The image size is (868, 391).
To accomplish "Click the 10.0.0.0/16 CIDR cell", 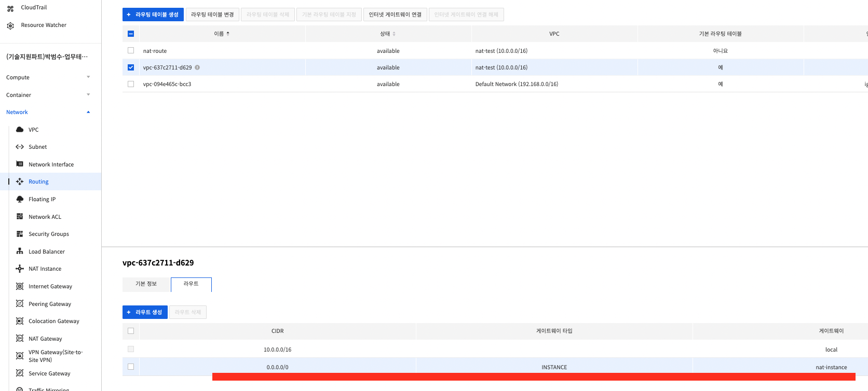I will point(277,350).
